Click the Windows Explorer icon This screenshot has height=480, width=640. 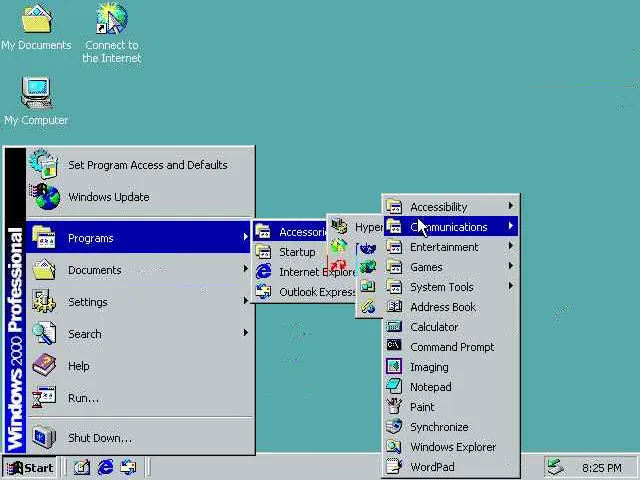394,447
